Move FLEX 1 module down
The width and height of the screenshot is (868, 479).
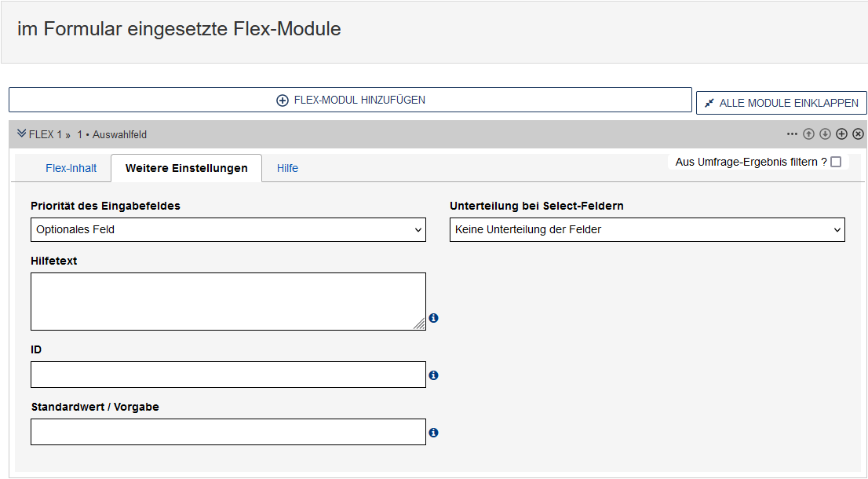[825, 134]
